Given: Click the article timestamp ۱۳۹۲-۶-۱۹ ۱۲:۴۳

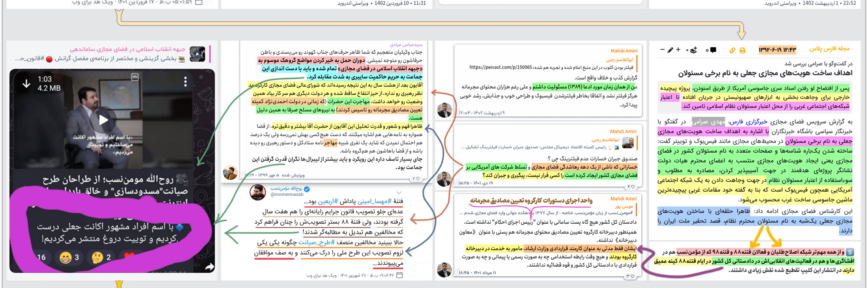Looking at the screenshot, I should tap(777, 50).
